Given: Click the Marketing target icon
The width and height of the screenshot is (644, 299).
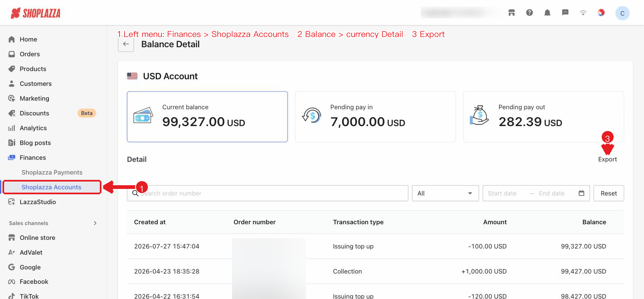Looking at the screenshot, I should point(11,99).
